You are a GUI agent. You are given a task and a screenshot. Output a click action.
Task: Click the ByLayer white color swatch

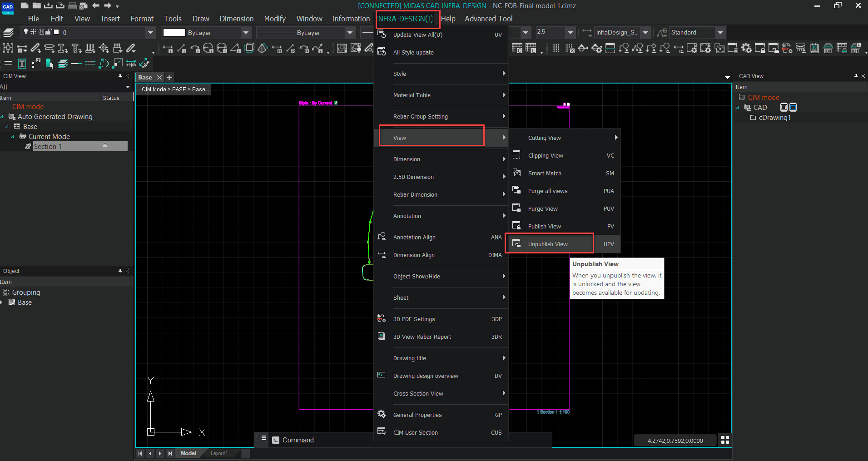pos(174,33)
